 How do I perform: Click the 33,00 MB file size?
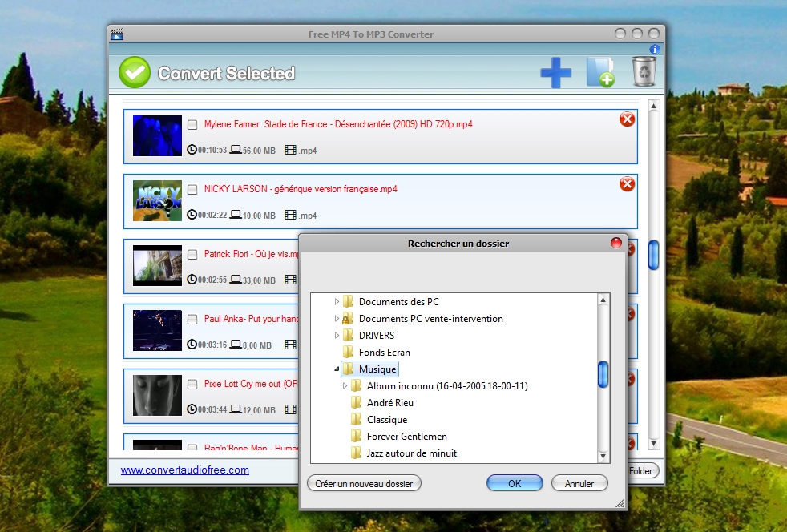pos(259,280)
